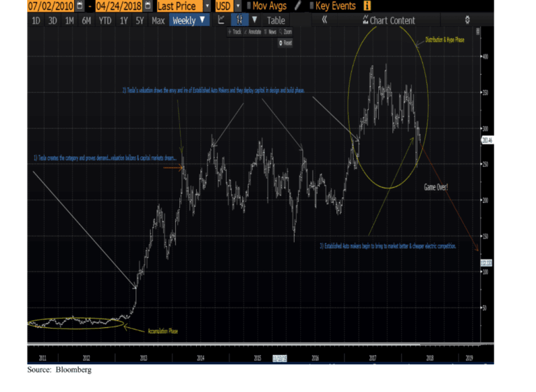
Task: Open the USD currency dropdown
Action: point(237,6)
